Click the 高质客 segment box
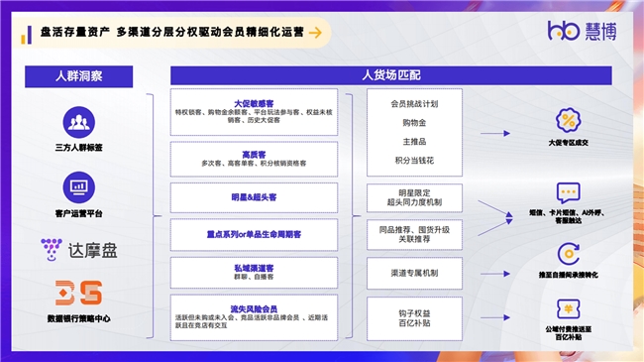The image size is (644, 362). pos(254,160)
